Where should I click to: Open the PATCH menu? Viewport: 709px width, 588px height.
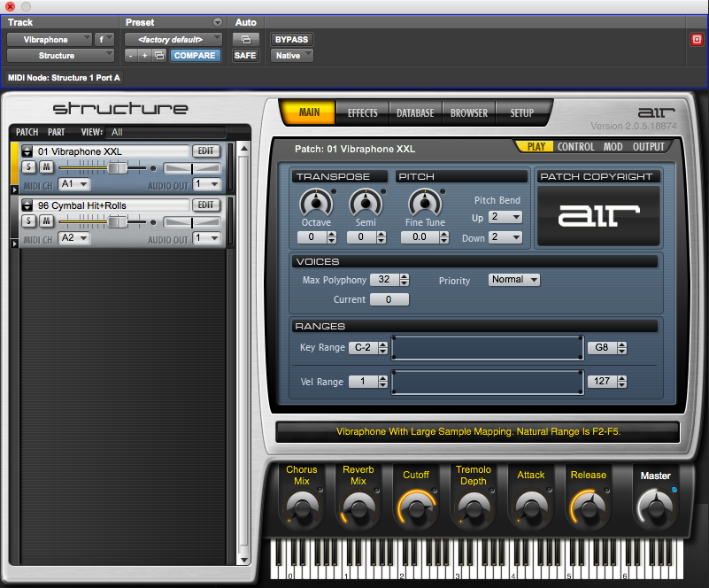(27, 132)
